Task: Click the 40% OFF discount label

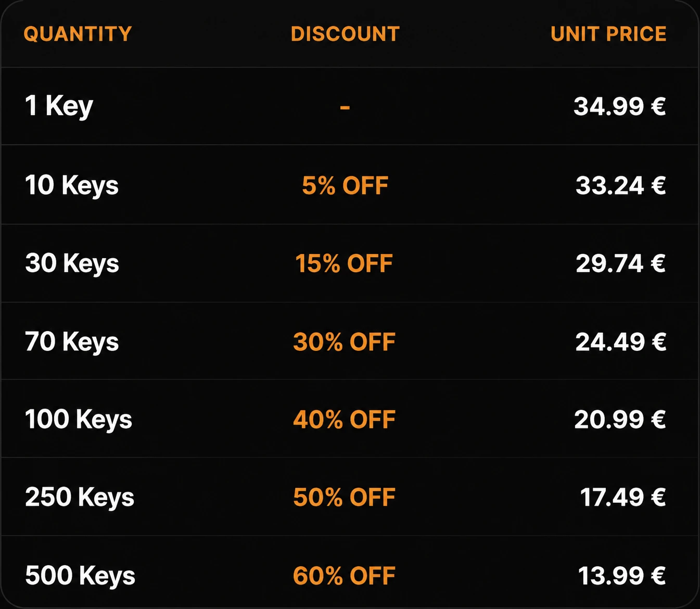Action: pos(344,420)
